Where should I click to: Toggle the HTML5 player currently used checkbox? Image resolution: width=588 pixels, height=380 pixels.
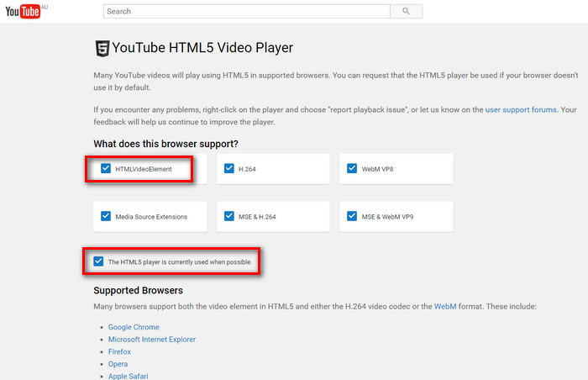coord(98,261)
